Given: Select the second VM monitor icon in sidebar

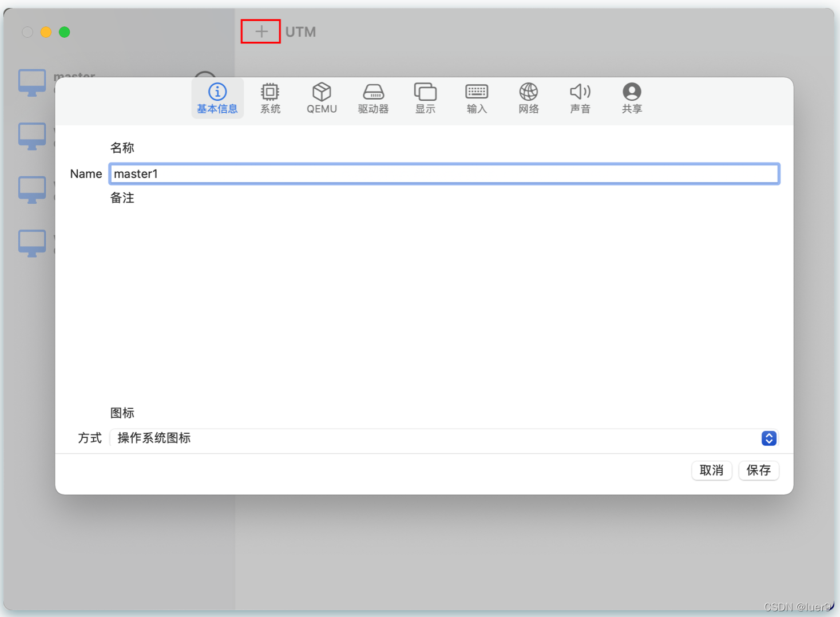Looking at the screenshot, I should pos(32,136).
